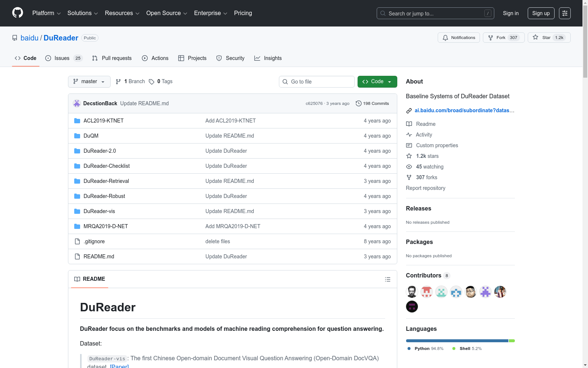
Task: Focus the Go to file field
Action: click(x=317, y=82)
